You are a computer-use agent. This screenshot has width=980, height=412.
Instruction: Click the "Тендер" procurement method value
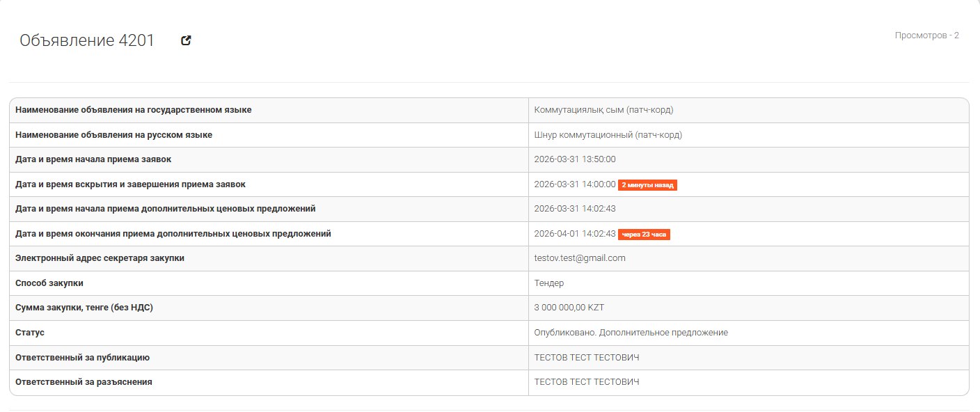tap(548, 283)
